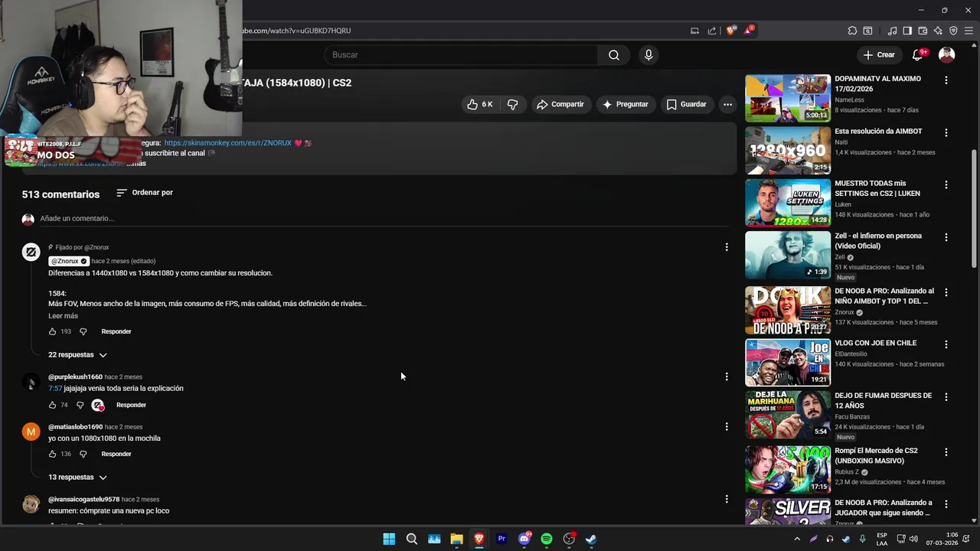Dislike the video using thumbs down
980x551 pixels.
513,104
